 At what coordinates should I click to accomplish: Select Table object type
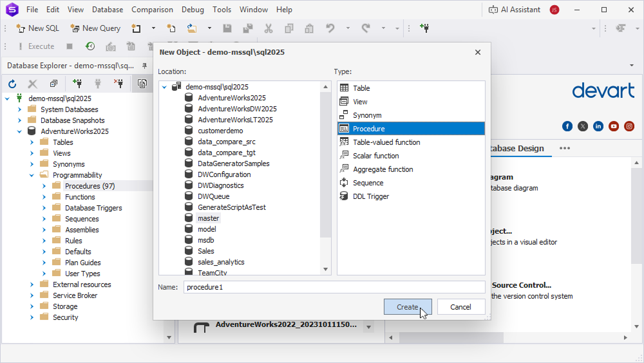click(411, 88)
